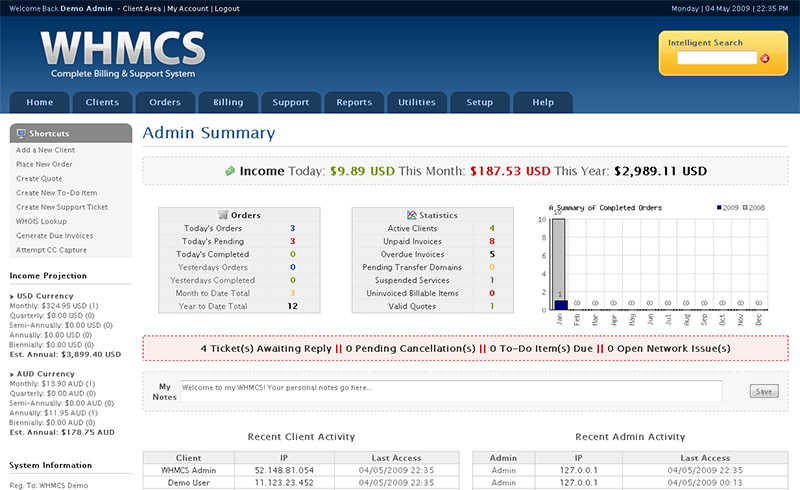Click inside the My Notes text box
This screenshot has height=490, width=800.
[451, 391]
